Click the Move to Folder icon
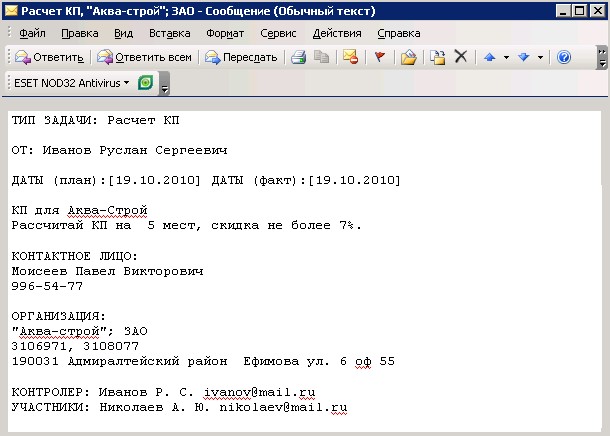The height and width of the screenshot is (436, 610). tap(408, 58)
